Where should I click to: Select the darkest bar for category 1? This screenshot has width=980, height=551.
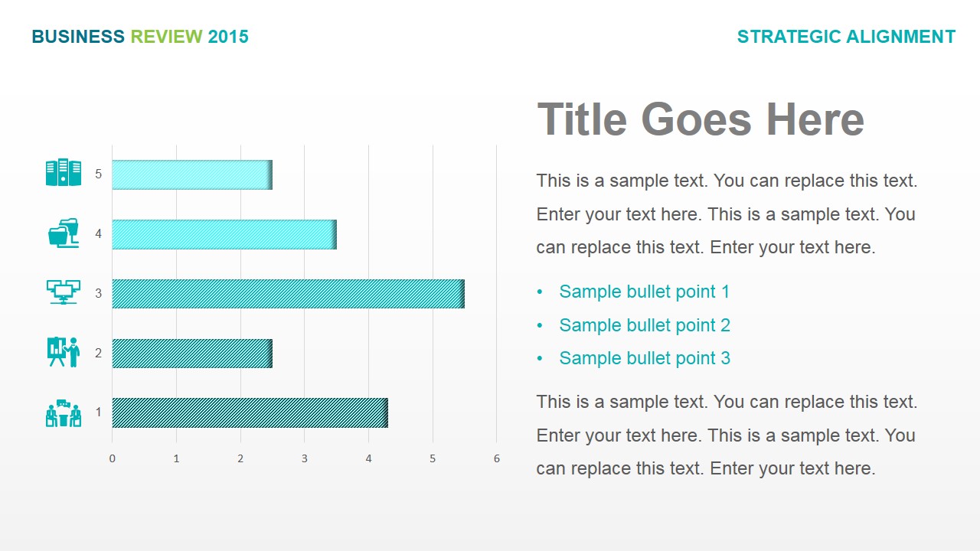[x=250, y=412]
